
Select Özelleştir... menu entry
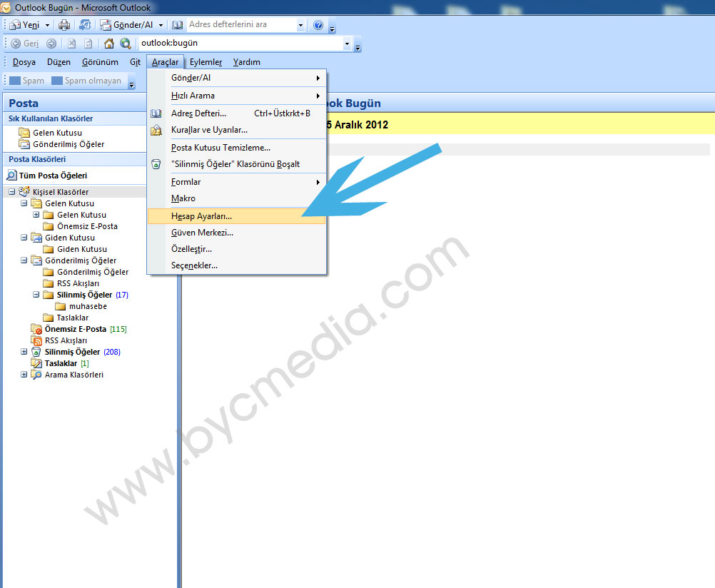237,249
